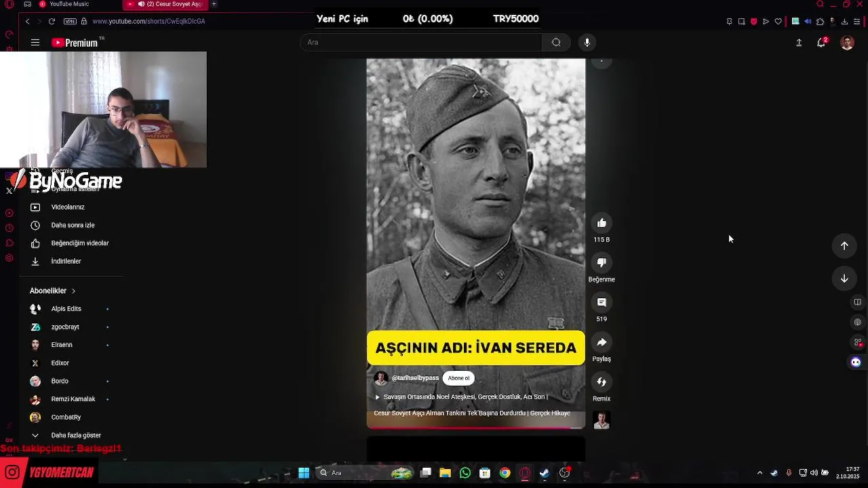Open the @tarihselbypass channel link
This screenshot has height=488, width=868.
coord(415,378)
